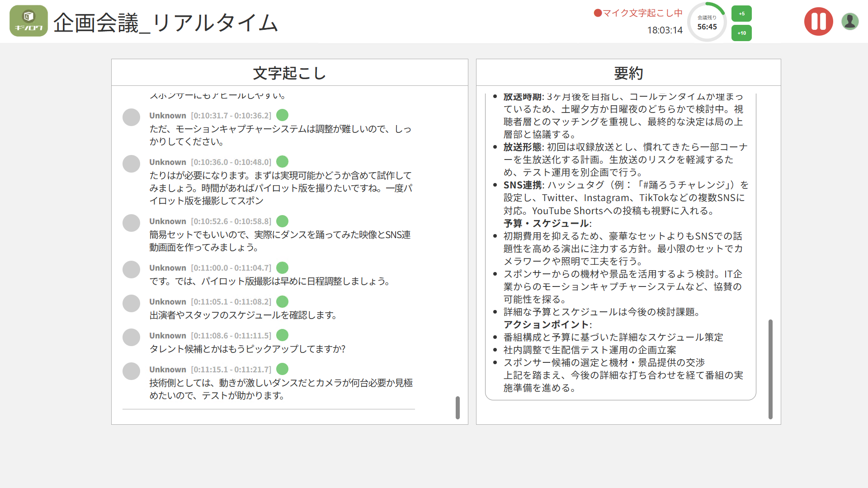The image size is (868, 488).
Task: Select the 要約 panel header
Action: point(627,72)
